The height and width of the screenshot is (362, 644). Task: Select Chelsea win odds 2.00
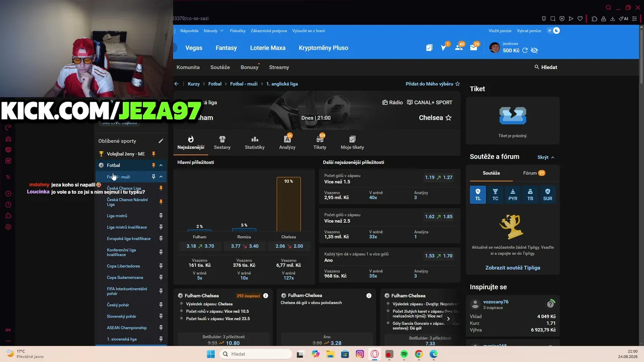coord(289,246)
